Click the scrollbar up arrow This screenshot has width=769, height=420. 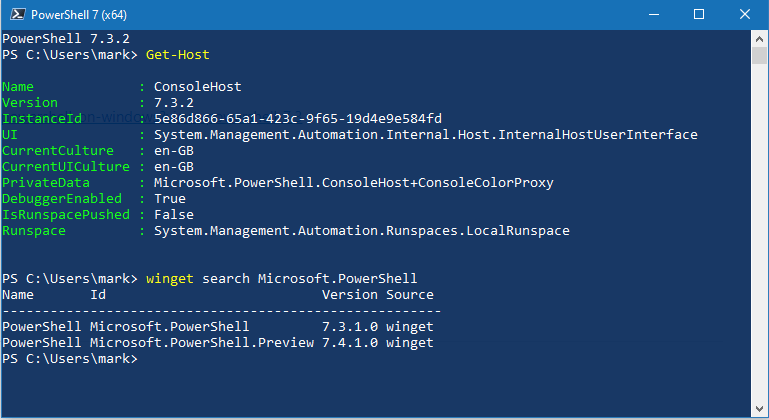(760, 38)
